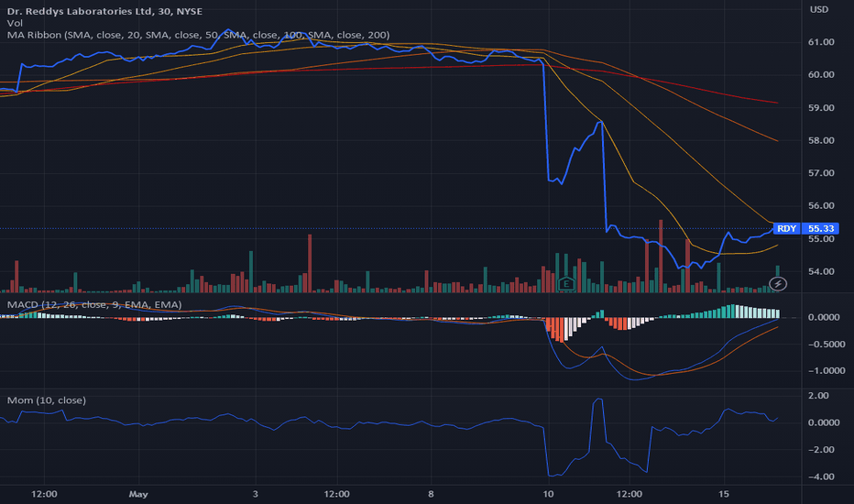The height and width of the screenshot is (504, 854).
Task: Click the 55.33 current price label
Action: [x=820, y=228]
